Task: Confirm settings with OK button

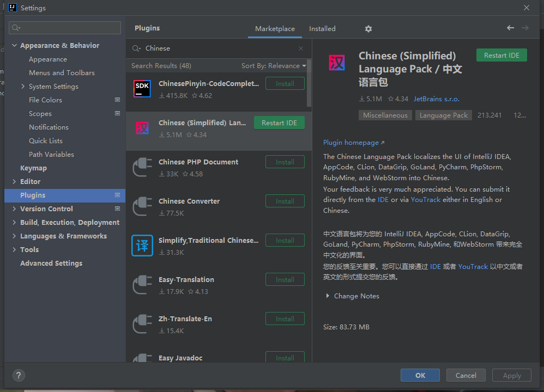Action: pos(420,375)
